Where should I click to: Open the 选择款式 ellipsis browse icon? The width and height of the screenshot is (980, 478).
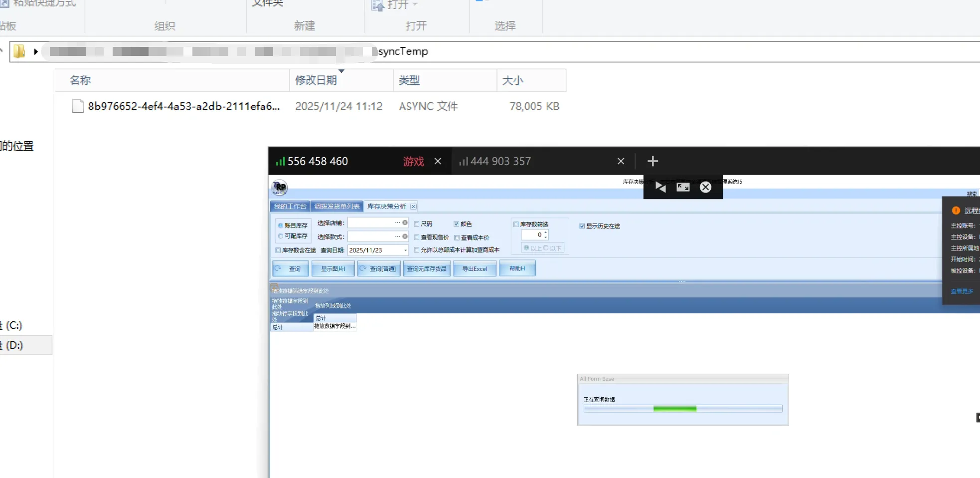(397, 237)
